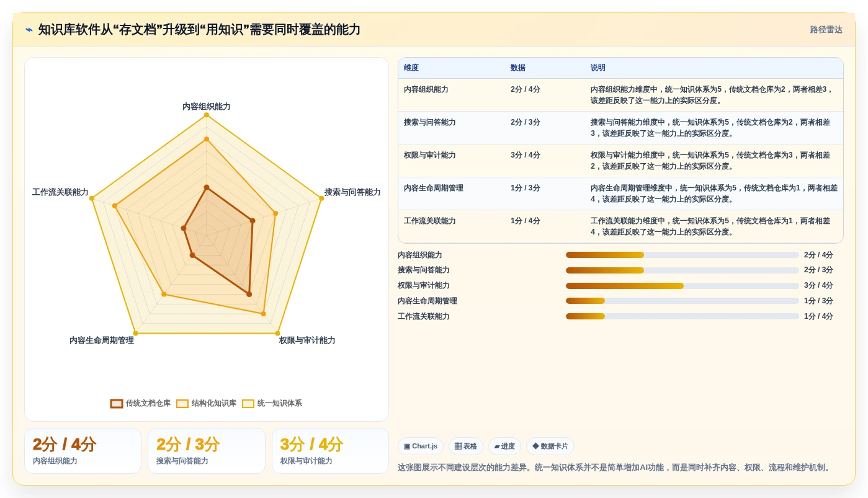This screenshot has width=868, height=498.
Task: Click the 数据 column header
Action: click(518, 68)
